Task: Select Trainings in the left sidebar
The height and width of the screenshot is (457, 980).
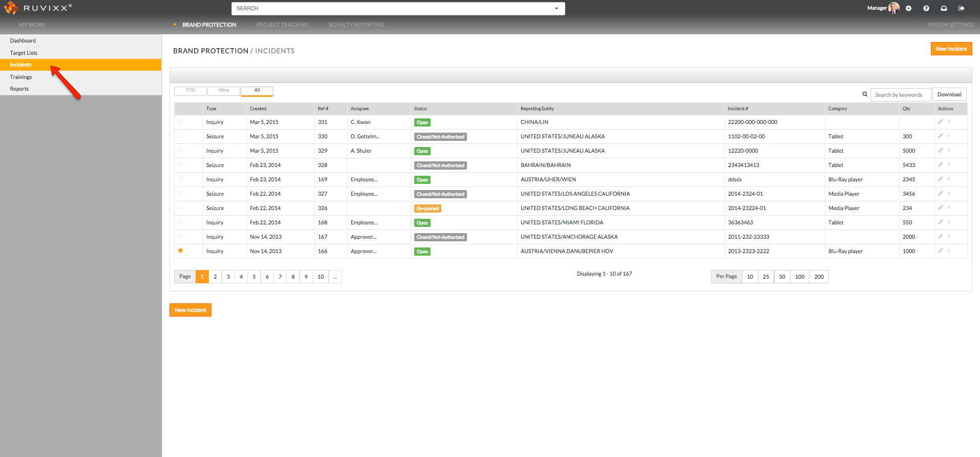Action: tap(21, 77)
